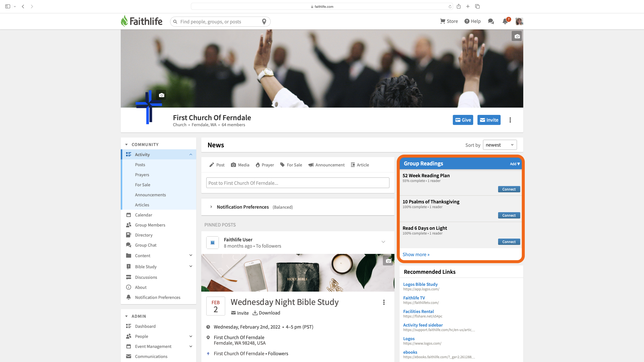Select the Announcement composer type
Viewport: 644px width, 362px height.
(327, 165)
